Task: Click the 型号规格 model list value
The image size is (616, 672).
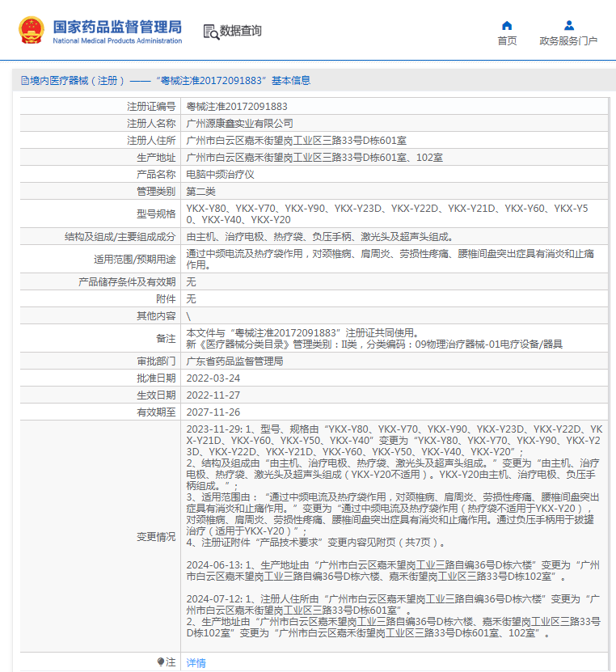Action: point(387,213)
